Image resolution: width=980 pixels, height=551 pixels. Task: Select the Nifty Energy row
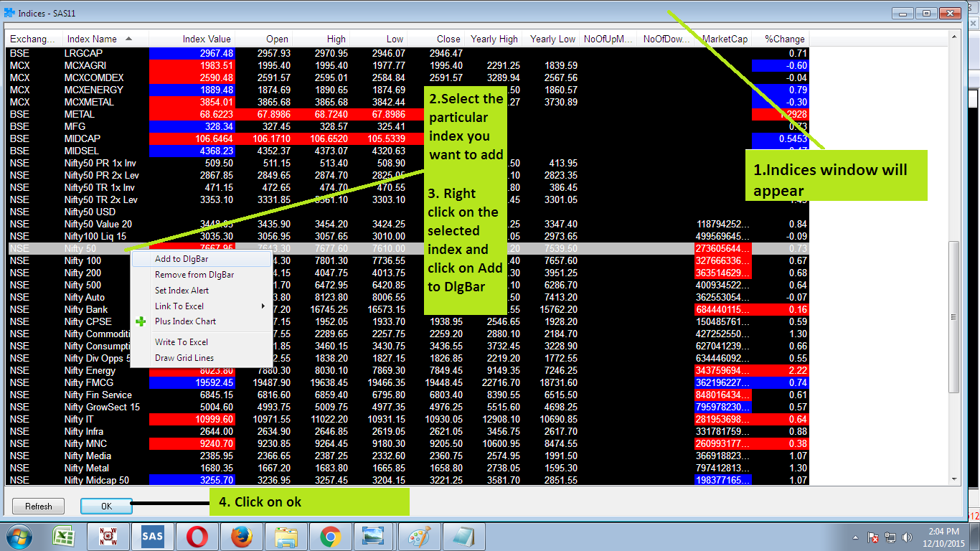[407, 370]
